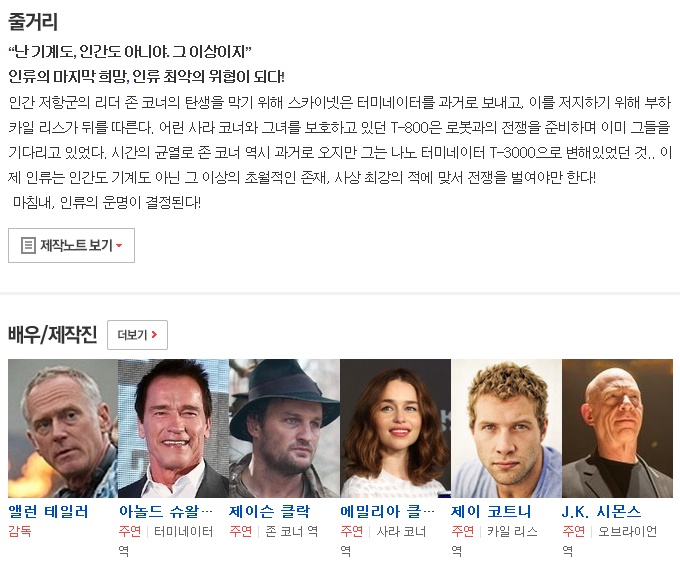
Task: Click the document icon in 제작노트 보기 button
Action: point(28,245)
